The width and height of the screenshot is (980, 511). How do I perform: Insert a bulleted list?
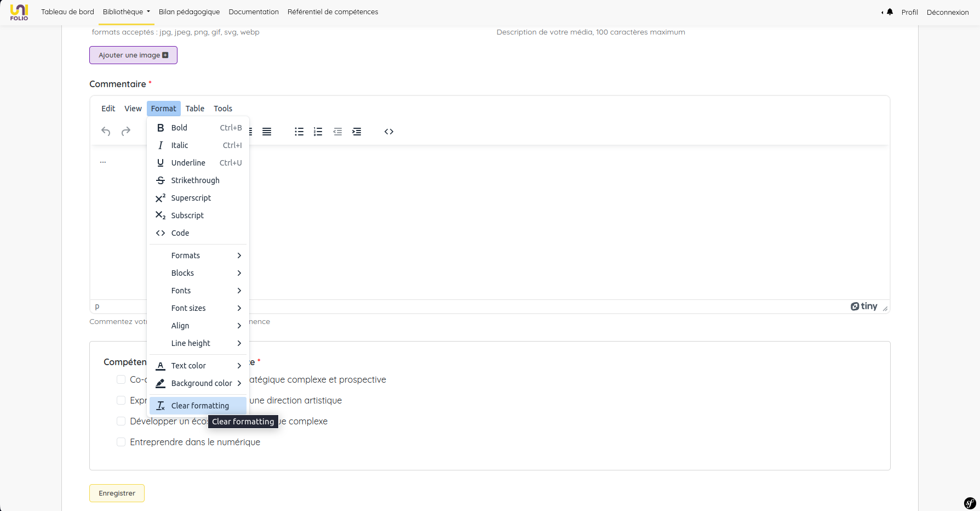tap(299, 132)
